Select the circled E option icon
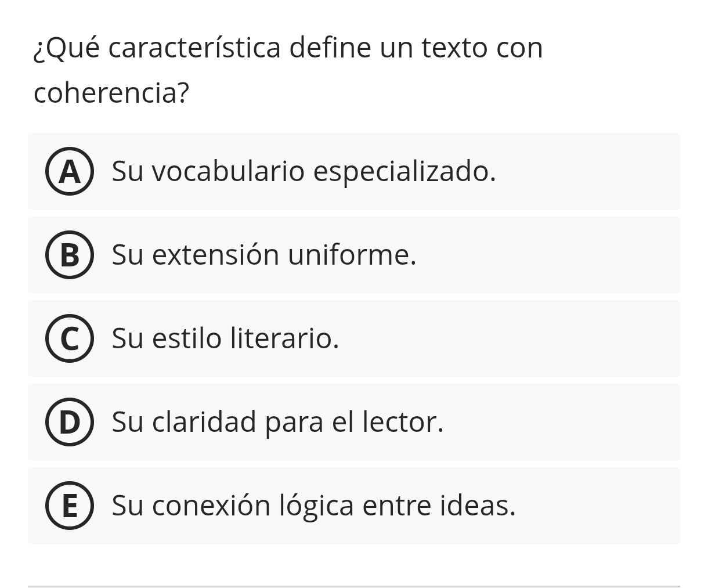The image size is (708, 588). (x=70, y=506)
